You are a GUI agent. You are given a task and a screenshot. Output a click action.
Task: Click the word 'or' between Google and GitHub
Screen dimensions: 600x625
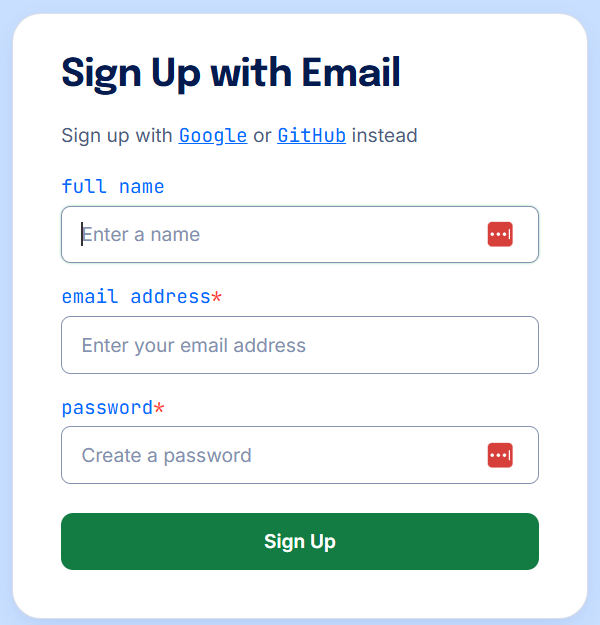(x=262, y=136)
